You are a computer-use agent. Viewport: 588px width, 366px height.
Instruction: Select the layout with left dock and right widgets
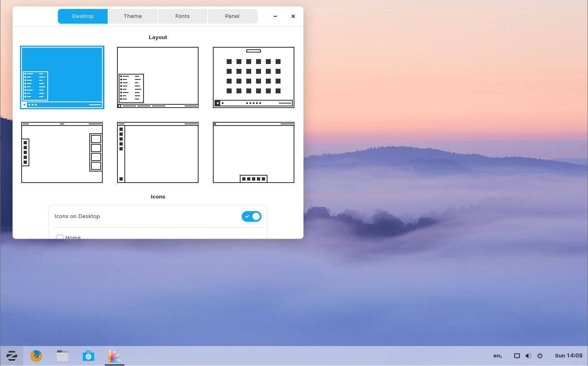tap(62, 152)
